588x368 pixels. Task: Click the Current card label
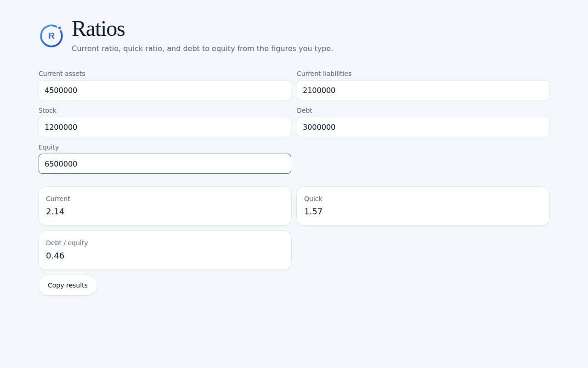(x=58, y=199)
